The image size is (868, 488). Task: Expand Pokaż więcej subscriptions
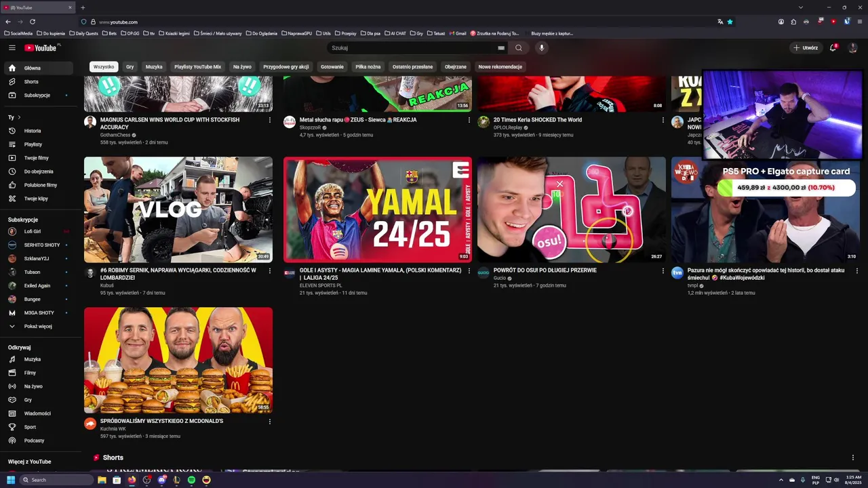(38, 326)
